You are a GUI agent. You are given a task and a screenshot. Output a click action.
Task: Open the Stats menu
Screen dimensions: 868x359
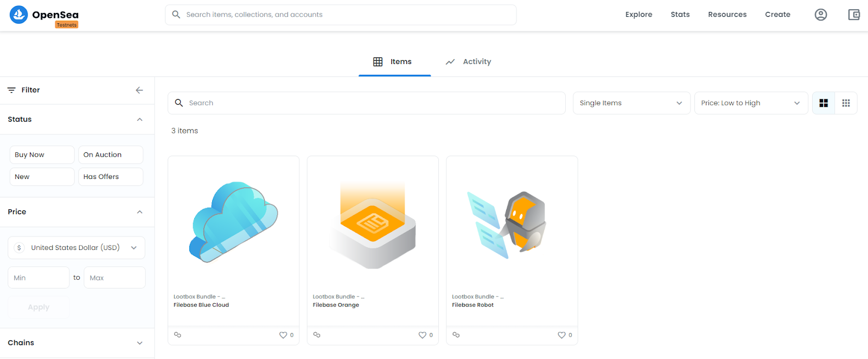pos(680,15)
